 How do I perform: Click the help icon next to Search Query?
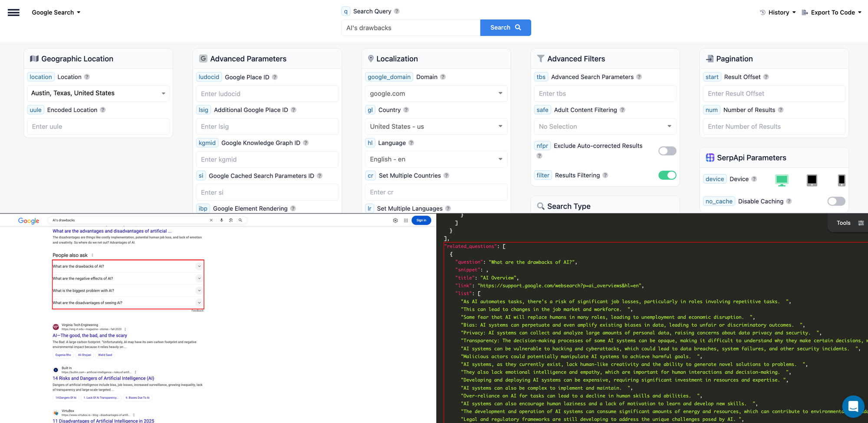click(x=397, y=11)
